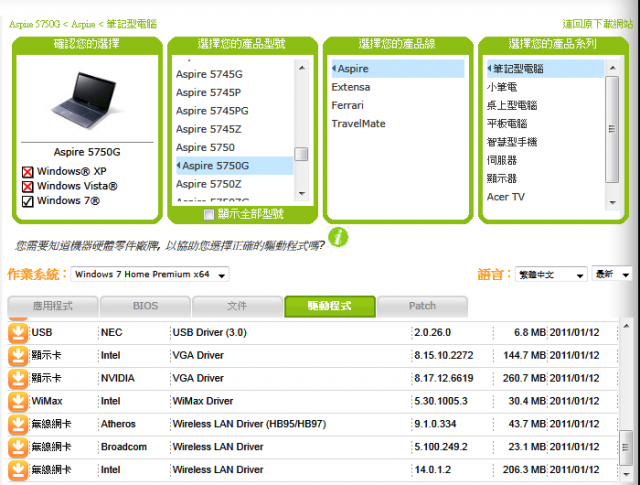Download the NVIDIA VGA Driver
The image size is (640, 485).
click(18, 378)
